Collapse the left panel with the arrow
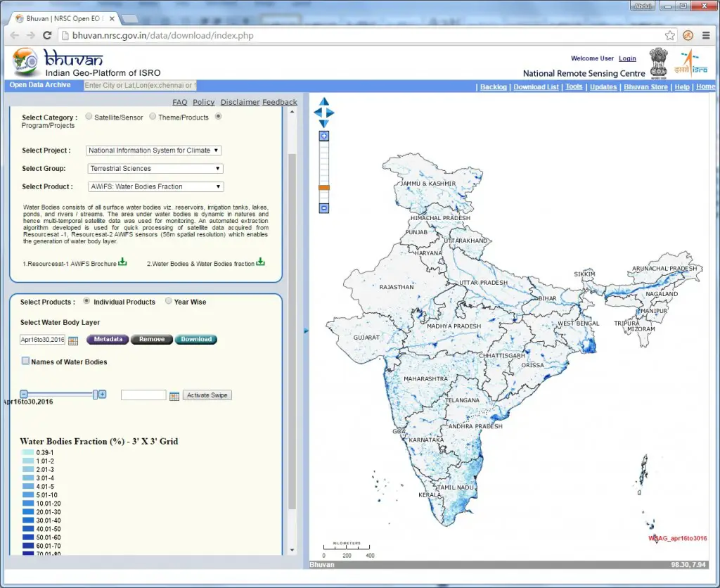720x588 pixels. click(x=307, y=331)
